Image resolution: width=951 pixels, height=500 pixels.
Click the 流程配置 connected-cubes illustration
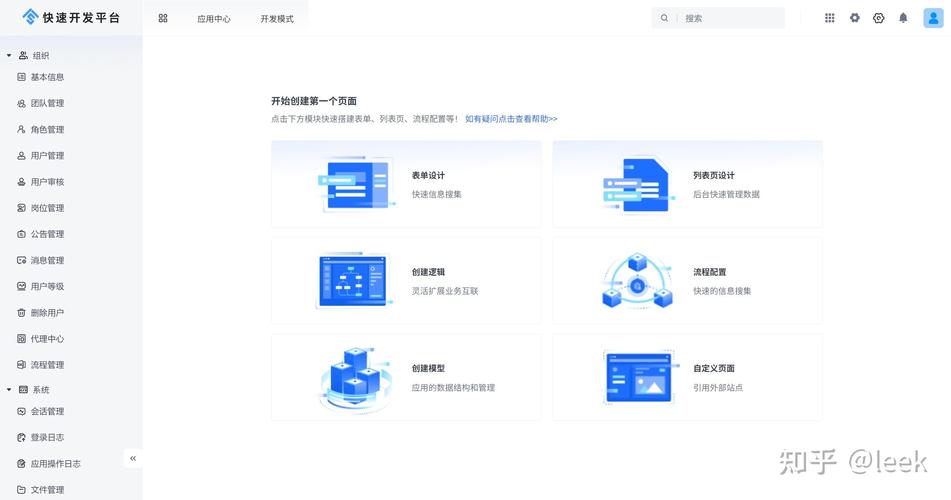pyautogui.click(x=637, y=280)
